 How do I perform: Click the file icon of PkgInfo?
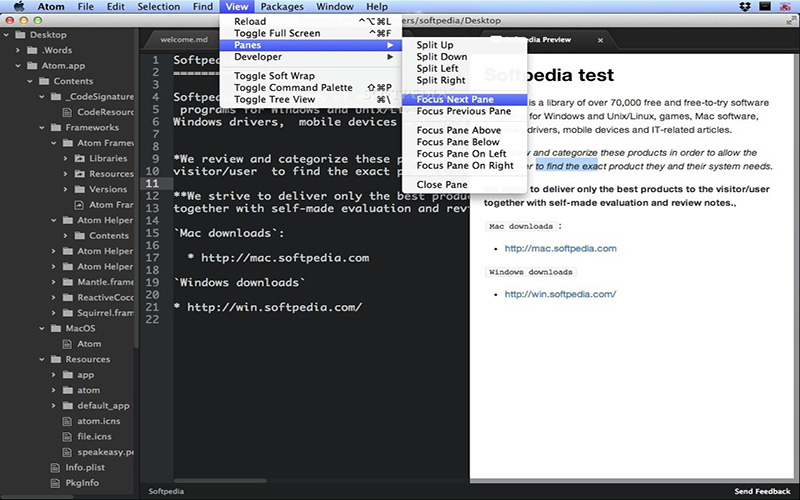pyautogui.click(x=55, y=483)
